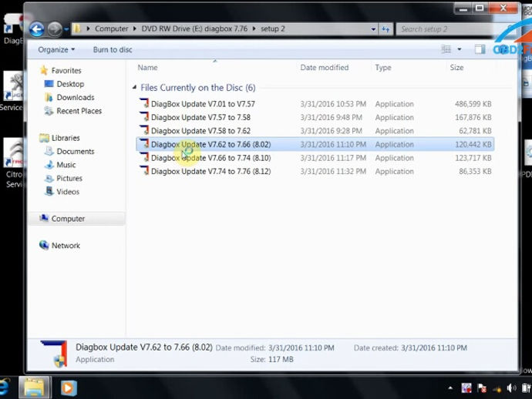Open Downloads in the navigation pane
Image resolution: width=532 pixels, height=399 pixels.
coord(76,97)
